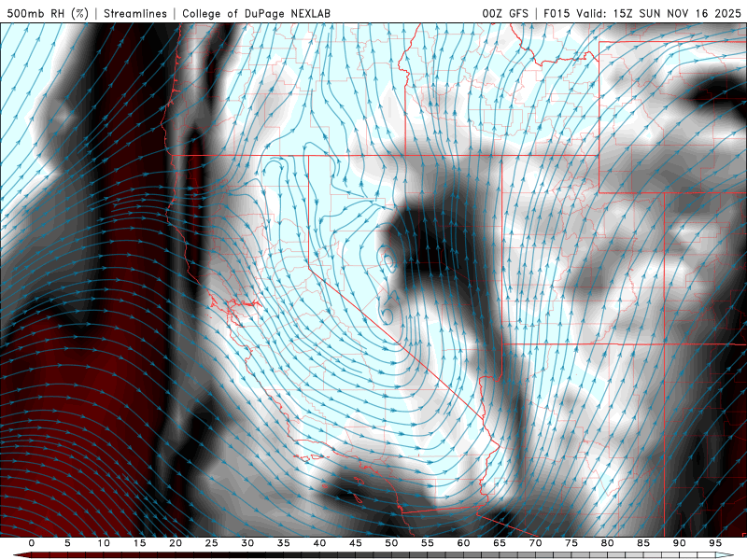Click the colorbar label "65"

coord(500,543)
